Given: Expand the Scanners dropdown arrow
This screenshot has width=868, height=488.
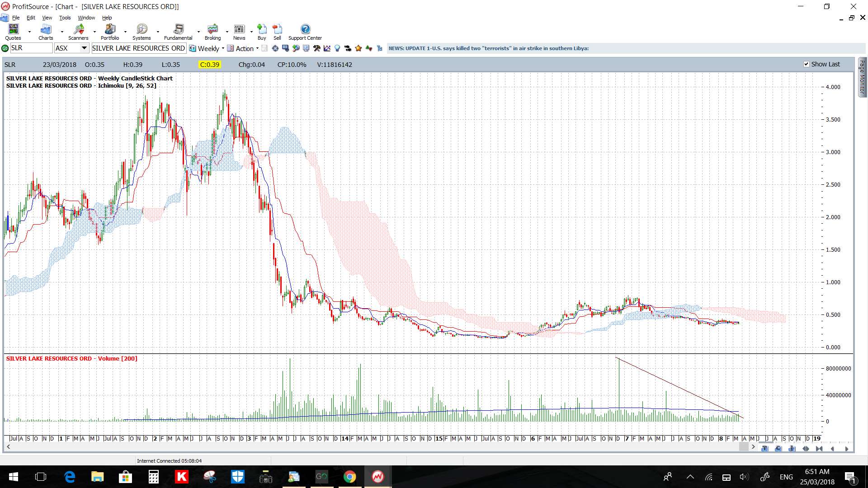Looking at the screenshot, I should [x=94, y=32].
